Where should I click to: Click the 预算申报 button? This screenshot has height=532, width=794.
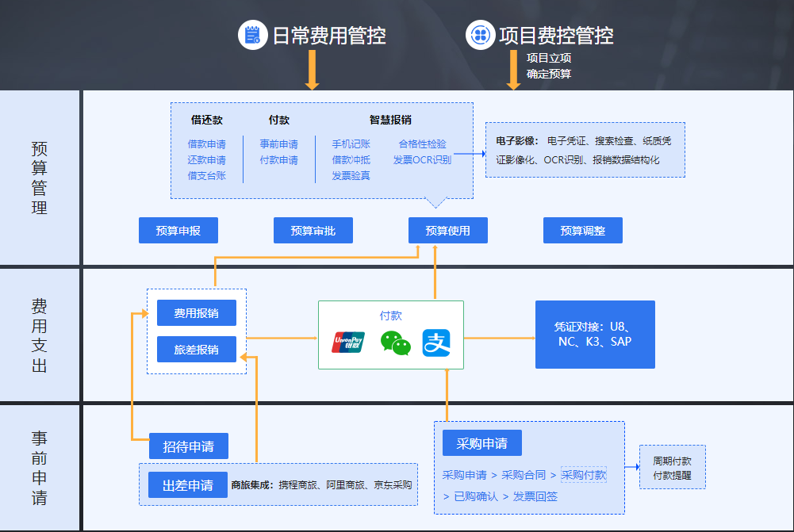178,230
